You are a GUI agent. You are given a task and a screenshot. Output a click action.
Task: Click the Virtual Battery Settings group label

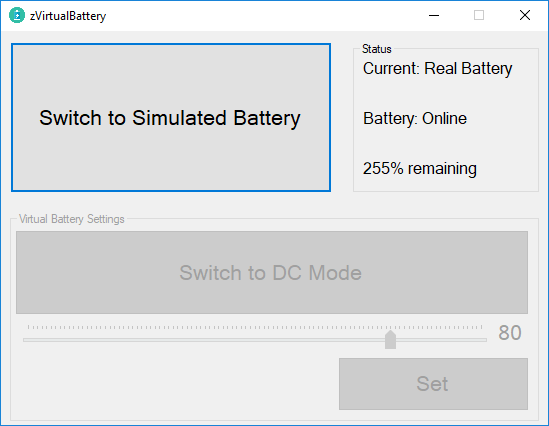click(x=72, y=219)
